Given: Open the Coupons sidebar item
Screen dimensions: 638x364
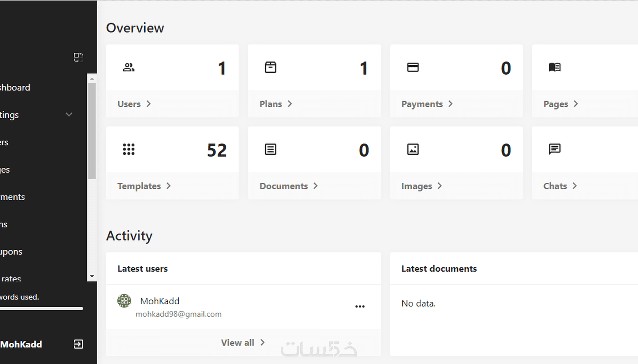Looking at the screenshot, I should click(x=11, y=252).
